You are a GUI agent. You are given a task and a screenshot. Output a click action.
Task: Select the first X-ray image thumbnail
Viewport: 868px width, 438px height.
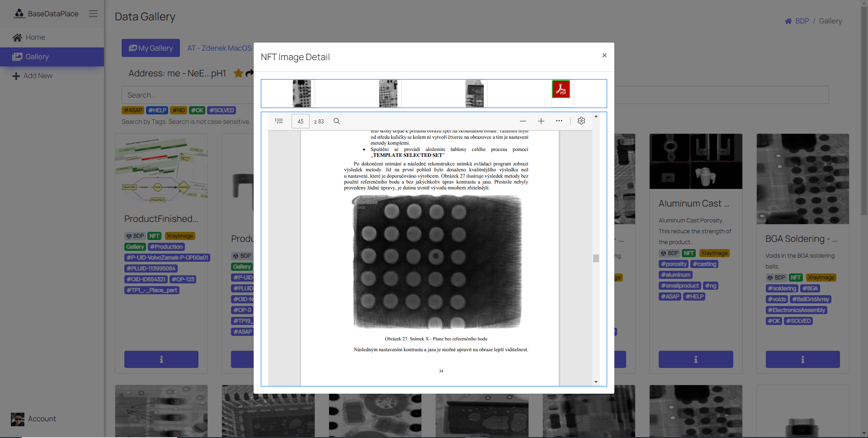(302, 94)
